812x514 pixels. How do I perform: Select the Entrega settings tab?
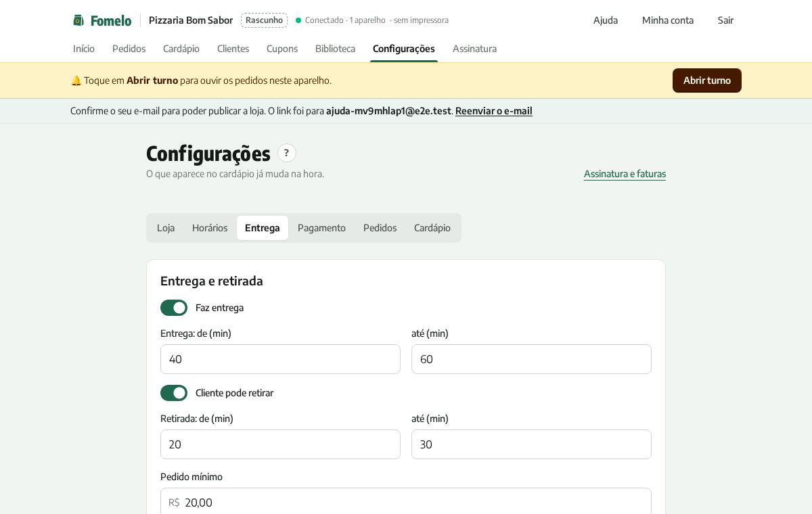(263, 228)
